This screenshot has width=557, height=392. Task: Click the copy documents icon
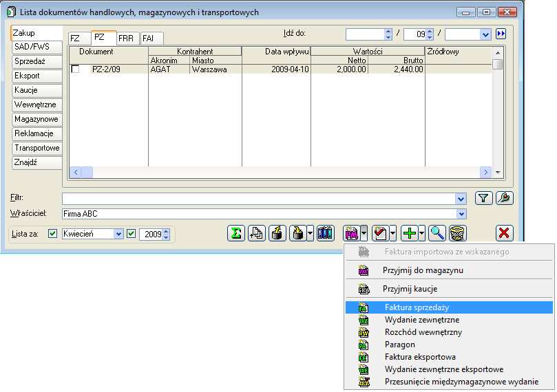(x=257, y=233)
